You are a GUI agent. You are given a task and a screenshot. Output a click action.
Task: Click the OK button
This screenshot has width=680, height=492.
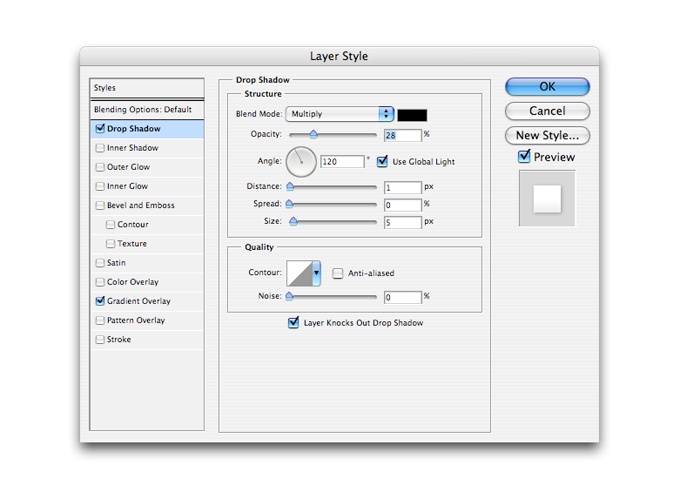tap(547, 86)
